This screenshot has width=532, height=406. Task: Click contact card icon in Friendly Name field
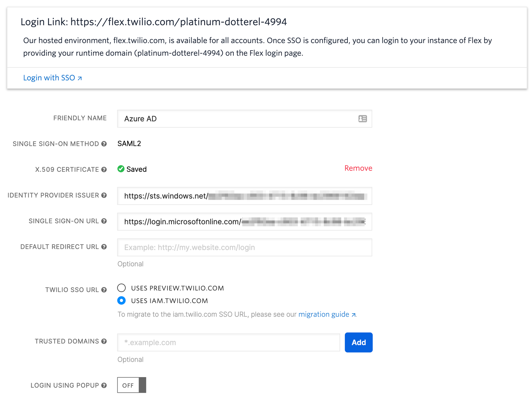(362, 119)
